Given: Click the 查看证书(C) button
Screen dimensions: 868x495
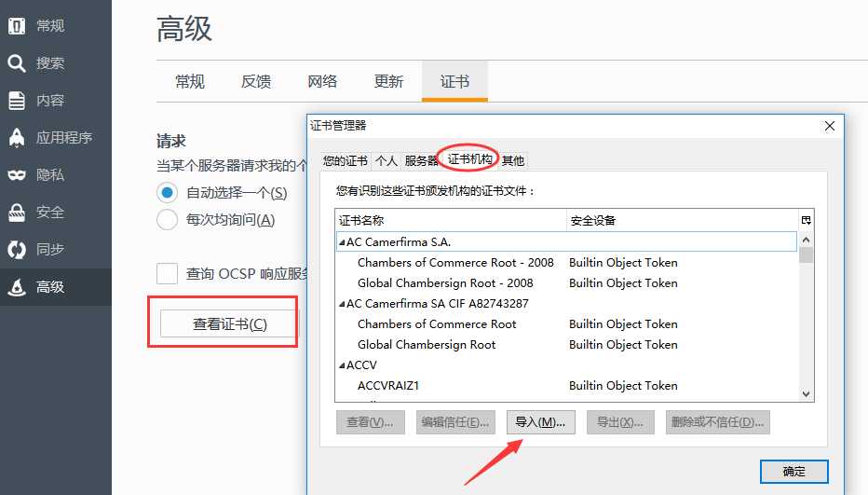Looking at the screenshot, I should tap(230, 323).
